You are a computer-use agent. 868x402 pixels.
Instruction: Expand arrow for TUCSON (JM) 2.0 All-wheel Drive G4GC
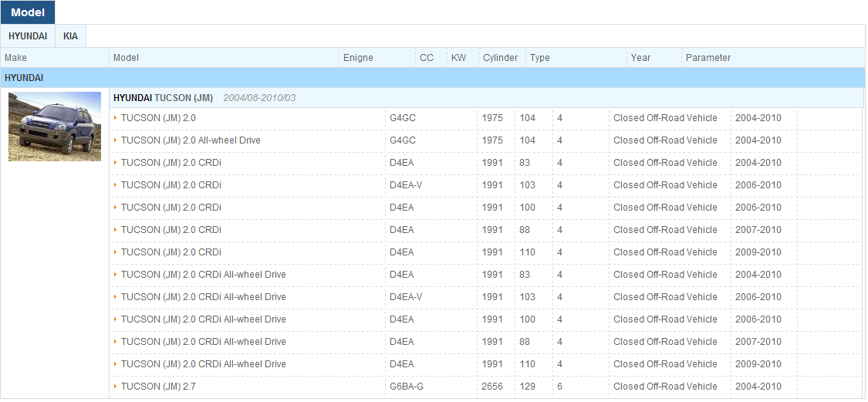pyautogui.click(x=116, y=140)
